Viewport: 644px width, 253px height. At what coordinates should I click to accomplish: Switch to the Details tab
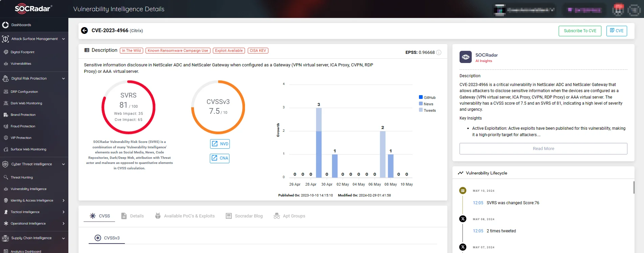(132, 216)
